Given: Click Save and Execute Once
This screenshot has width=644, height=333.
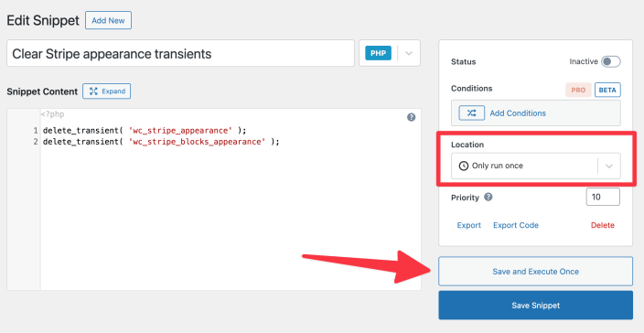Looking at the screenshot, I should click(535, 272).
